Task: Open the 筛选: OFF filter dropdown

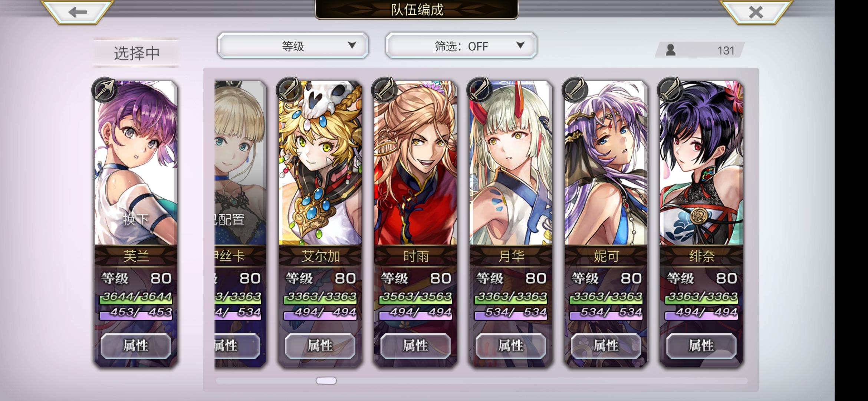Action: pos(461,46)
